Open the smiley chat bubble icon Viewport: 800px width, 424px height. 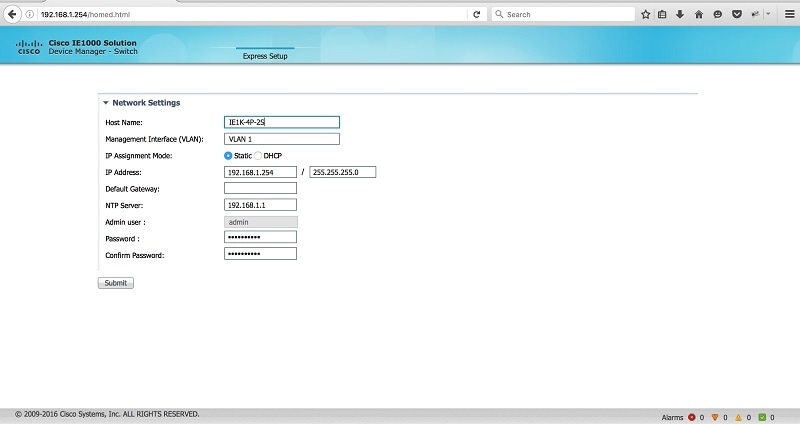717,14
